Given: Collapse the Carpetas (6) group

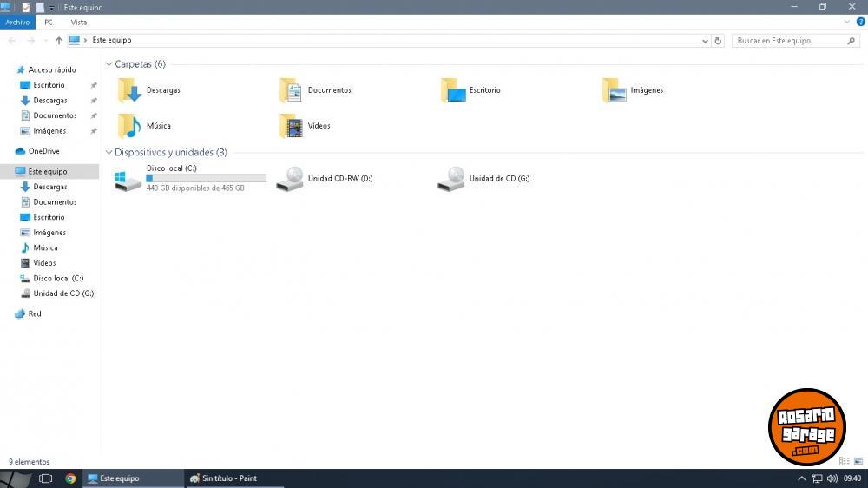Looking at the screenshot, I should 108,64.
